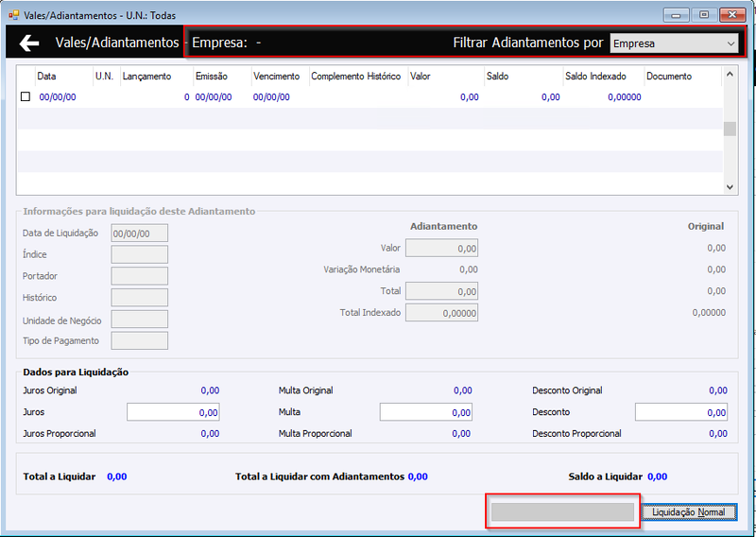Screen dimensions: 756x537
Task: Click the Saldo Indexado column header
Action: click(595, 77)
